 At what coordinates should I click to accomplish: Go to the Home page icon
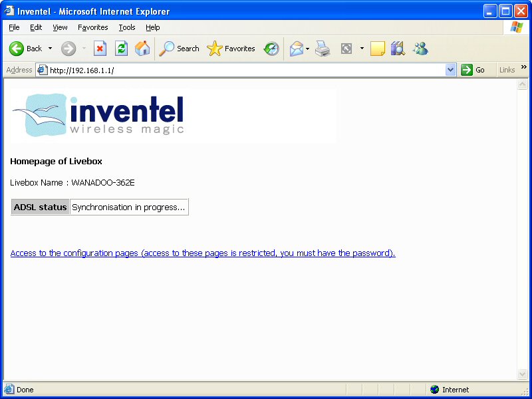(142, 49)
